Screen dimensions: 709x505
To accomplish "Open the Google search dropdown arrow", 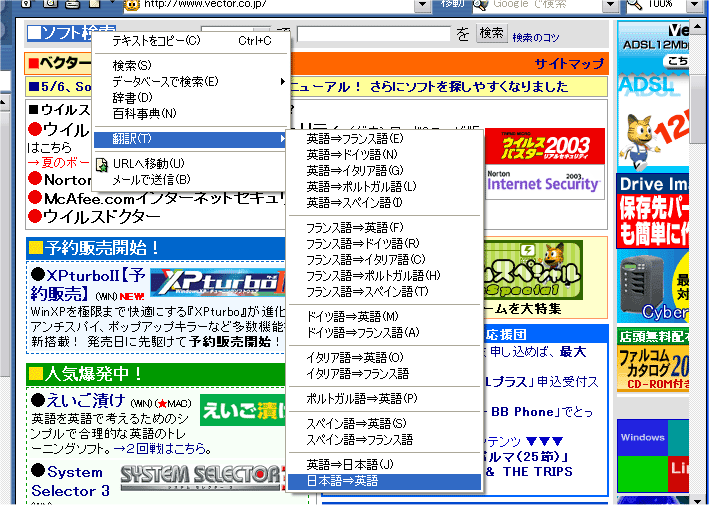I will tap(611, 5).
